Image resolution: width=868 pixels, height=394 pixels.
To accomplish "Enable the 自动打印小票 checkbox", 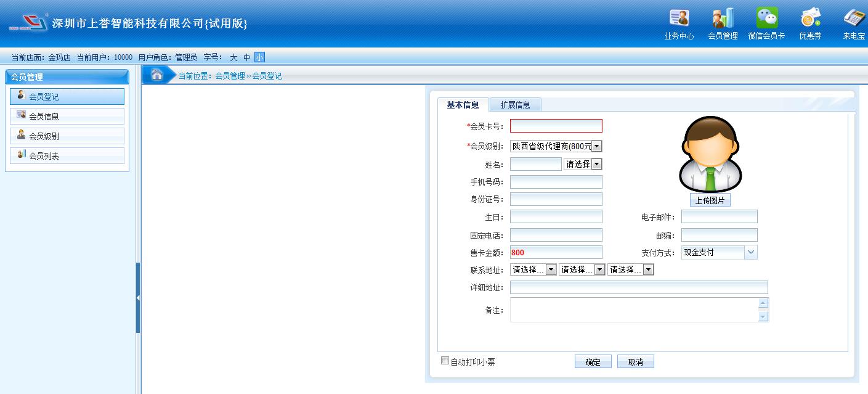I will (445, 361).
